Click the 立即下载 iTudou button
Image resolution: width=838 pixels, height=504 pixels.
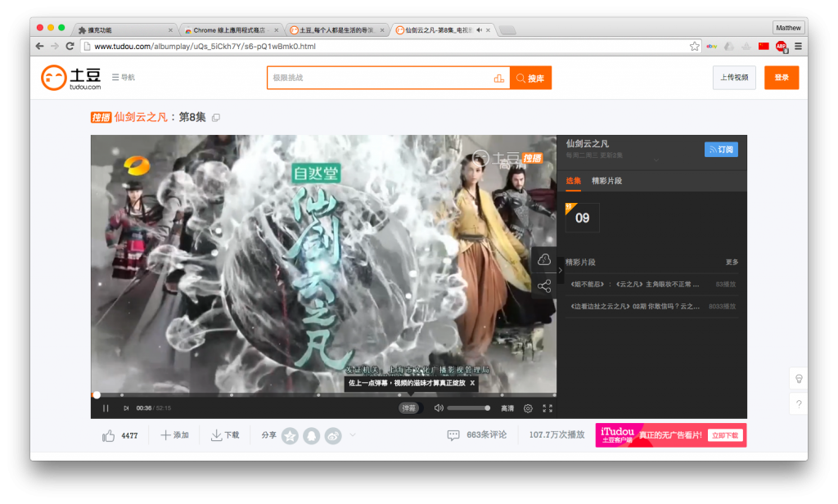click(725, 435)
